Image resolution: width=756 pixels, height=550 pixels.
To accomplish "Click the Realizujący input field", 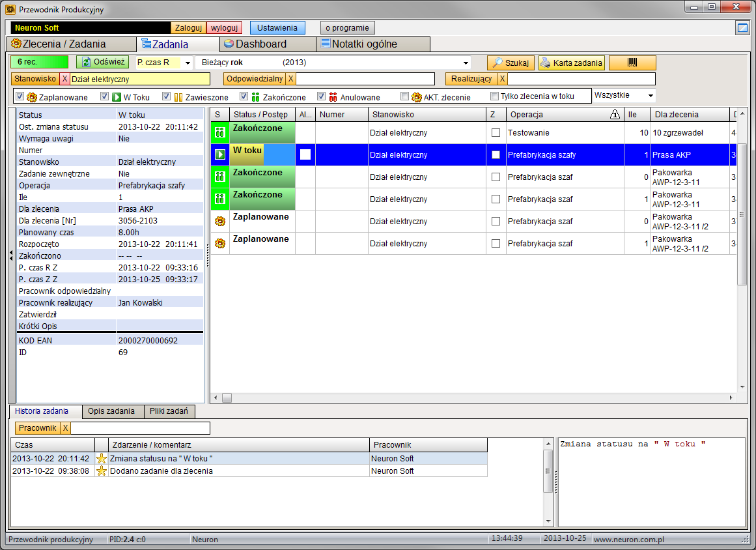I will (x=581, y=79).
